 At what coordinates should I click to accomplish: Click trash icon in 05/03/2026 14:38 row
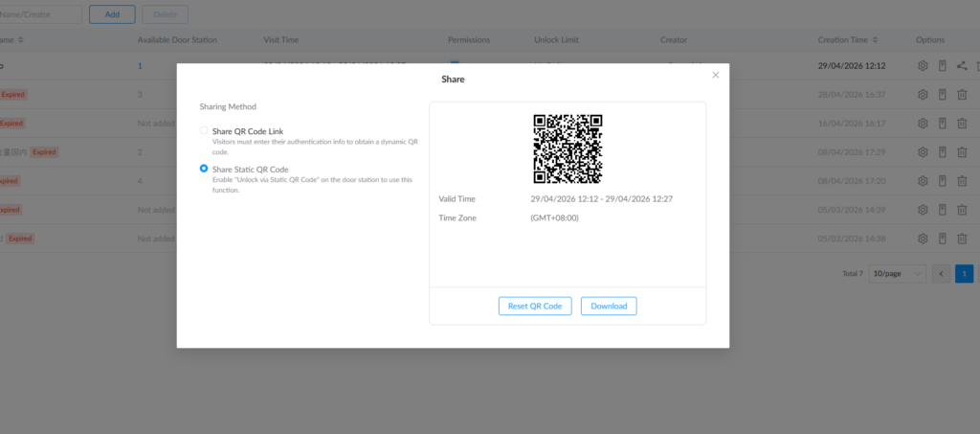962,239
